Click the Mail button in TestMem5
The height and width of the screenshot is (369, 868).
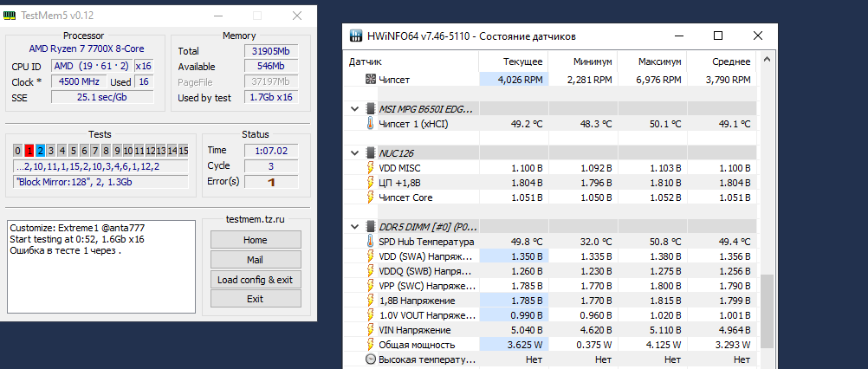tap(256, 260)
